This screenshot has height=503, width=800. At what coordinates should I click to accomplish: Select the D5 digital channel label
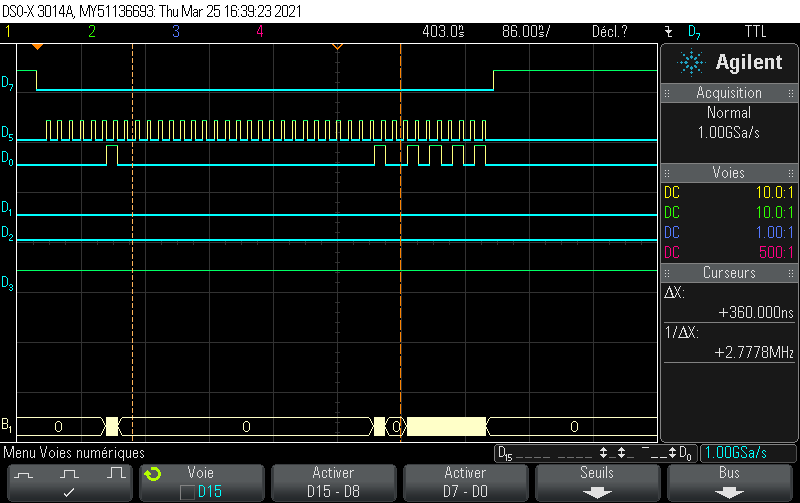[7, 133]
